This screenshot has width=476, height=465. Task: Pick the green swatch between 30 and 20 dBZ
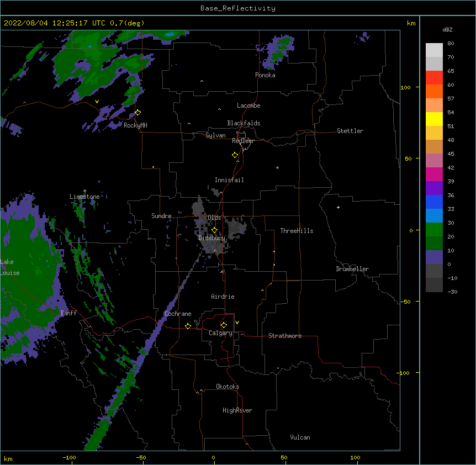click(434, 230)
